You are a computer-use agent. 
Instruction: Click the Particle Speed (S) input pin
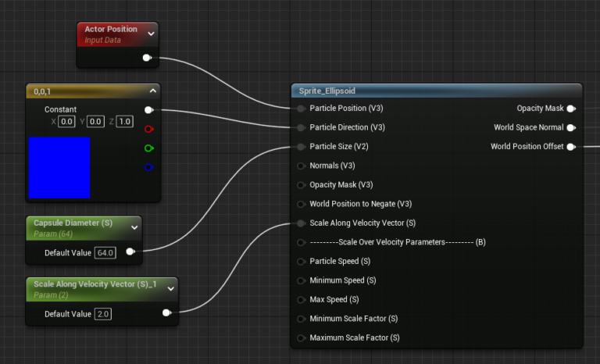(x=302, y=261)
